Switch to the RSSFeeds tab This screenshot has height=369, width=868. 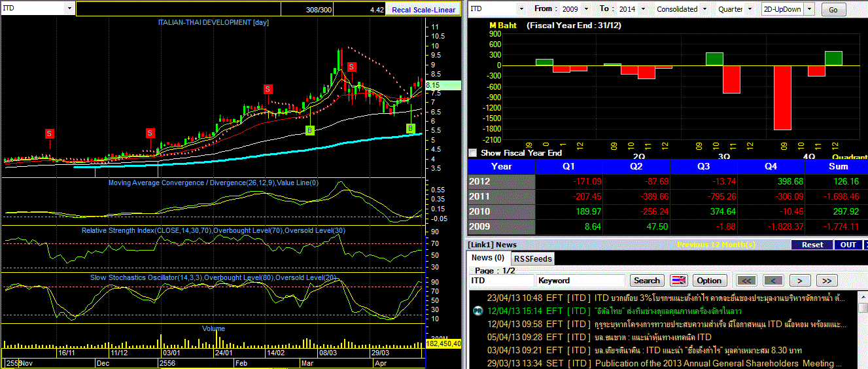click(x=532, y=258)
